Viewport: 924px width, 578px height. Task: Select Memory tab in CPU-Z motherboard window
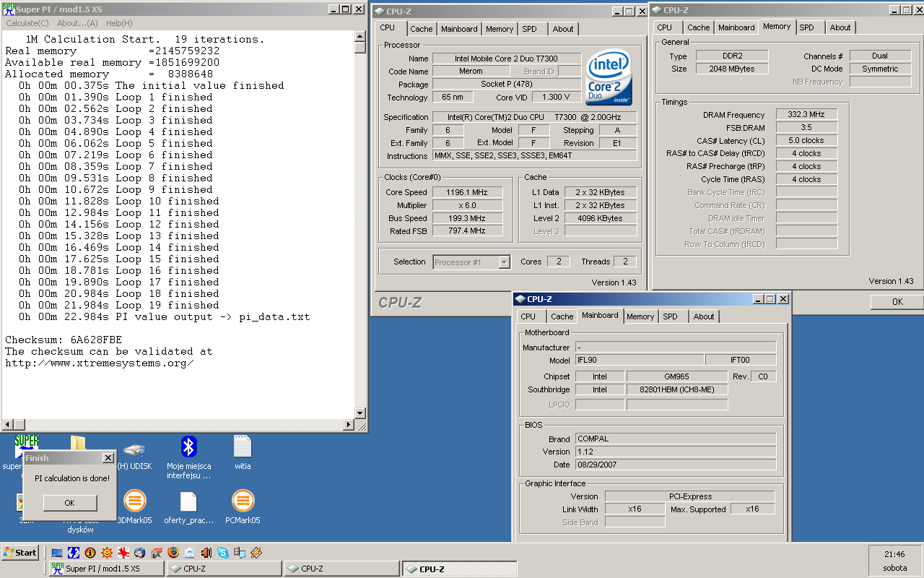640,316
